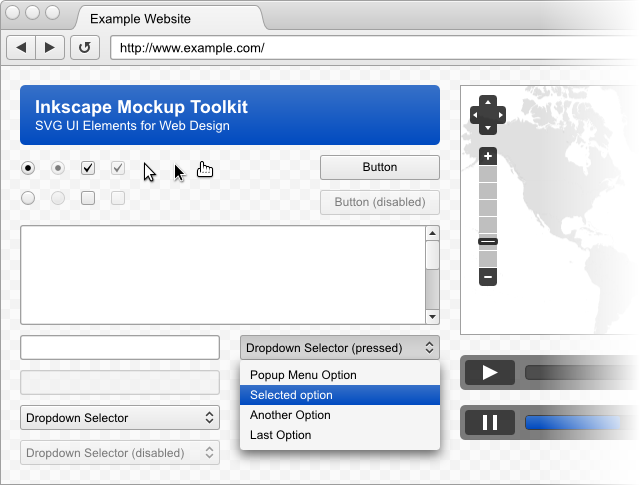Click the textarea scroll down arrow
The height and width of the screenshot is (485, 640).
coord(432,316)
